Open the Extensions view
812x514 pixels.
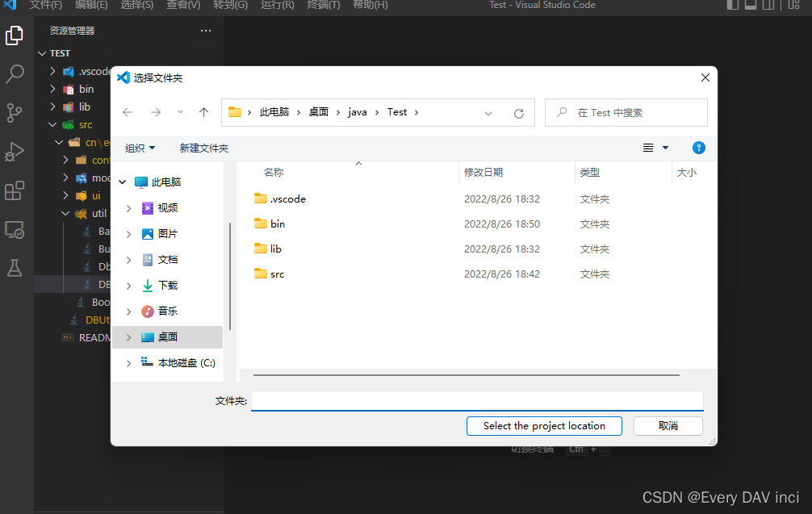[14, 190]
